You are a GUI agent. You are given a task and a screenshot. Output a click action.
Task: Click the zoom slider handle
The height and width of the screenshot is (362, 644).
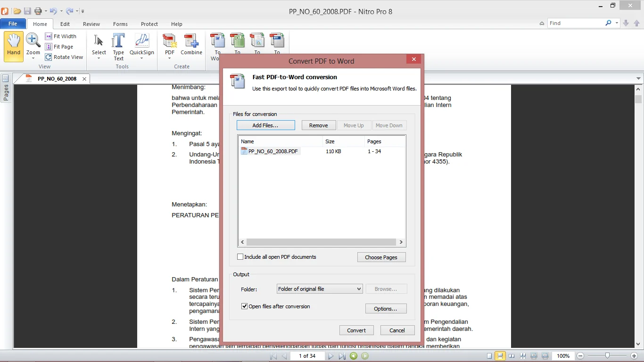(608, 356)
